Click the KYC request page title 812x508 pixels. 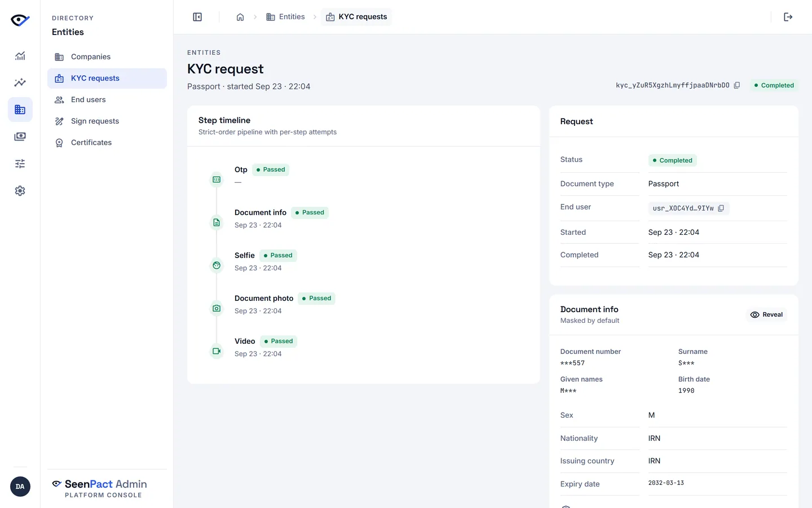click(x=226, y=69)
